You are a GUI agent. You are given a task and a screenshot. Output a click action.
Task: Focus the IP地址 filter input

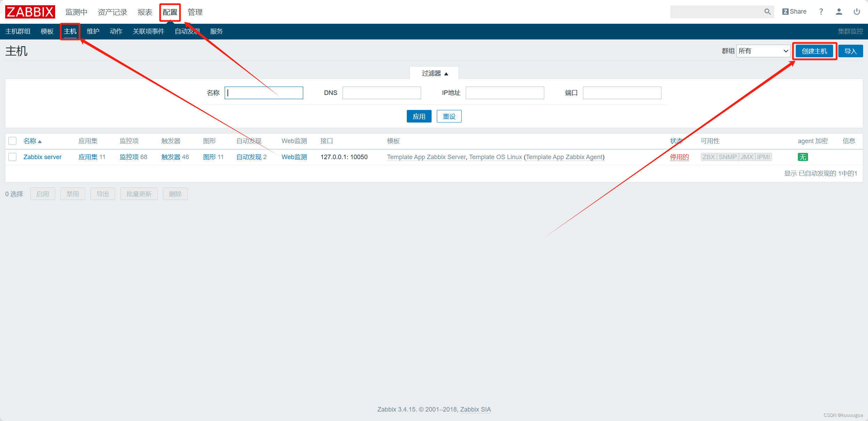coord(505,93)
